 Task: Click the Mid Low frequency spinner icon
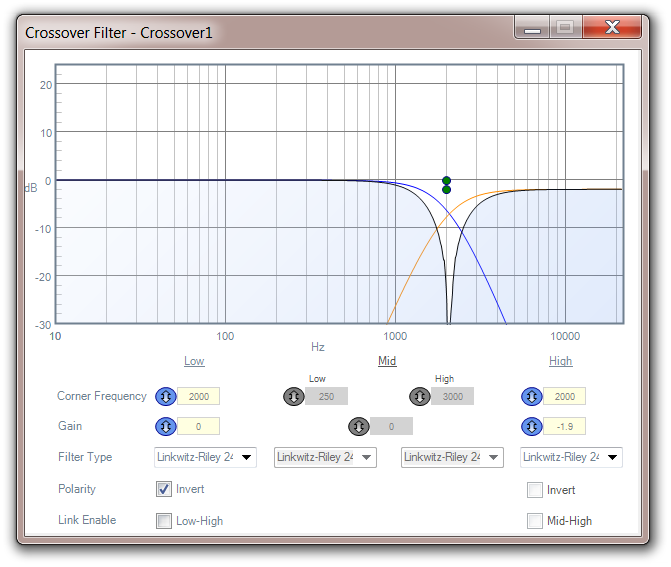coord(294,396)
